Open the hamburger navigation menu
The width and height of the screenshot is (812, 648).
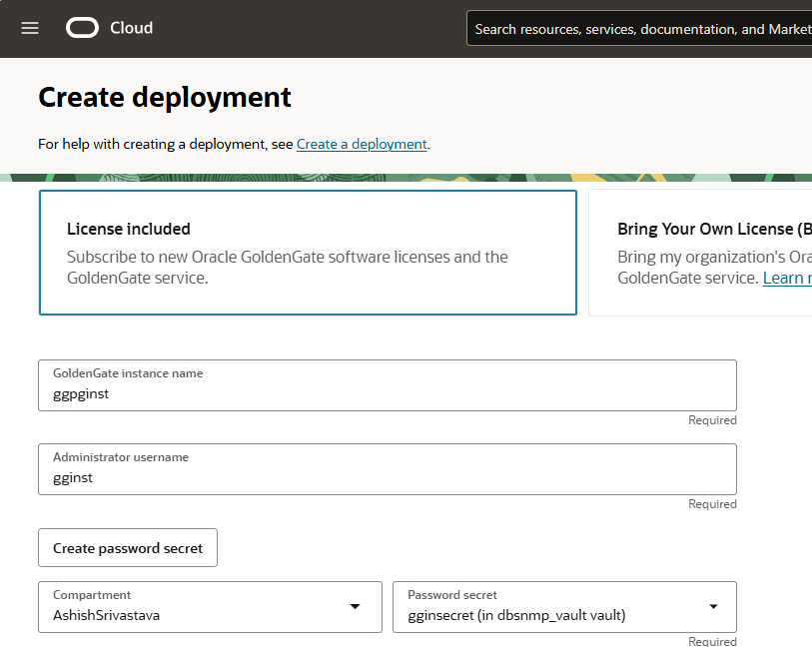click(x=30, y=28)
